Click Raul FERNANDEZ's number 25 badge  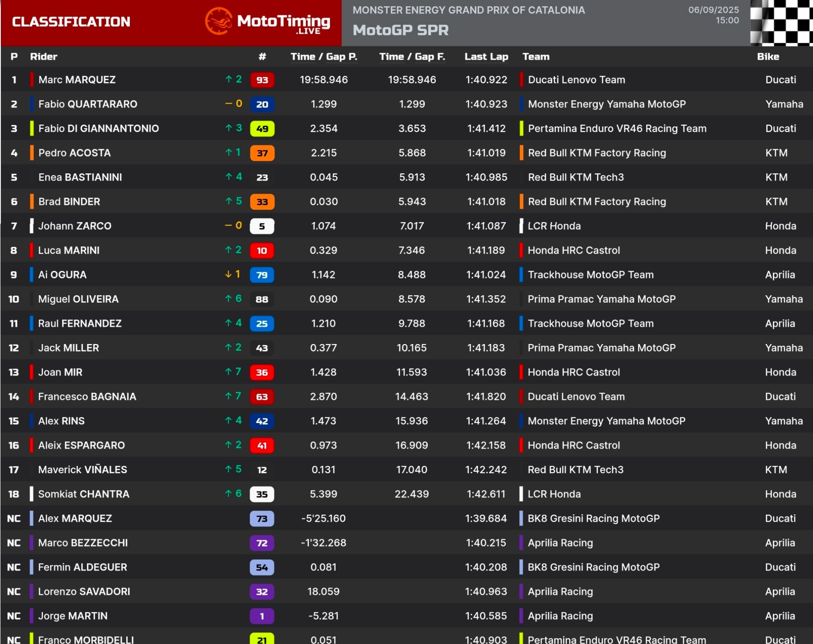[262, 324]
